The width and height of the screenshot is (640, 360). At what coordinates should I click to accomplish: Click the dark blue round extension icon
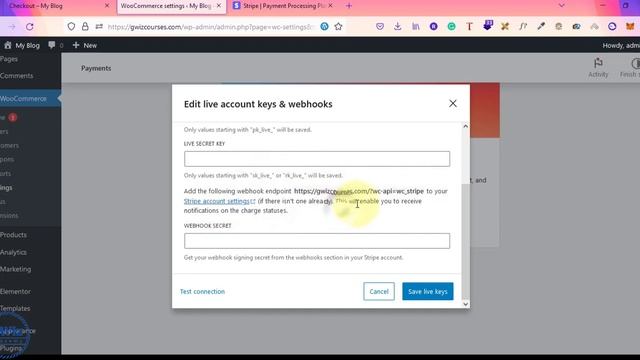click(433, 27)
